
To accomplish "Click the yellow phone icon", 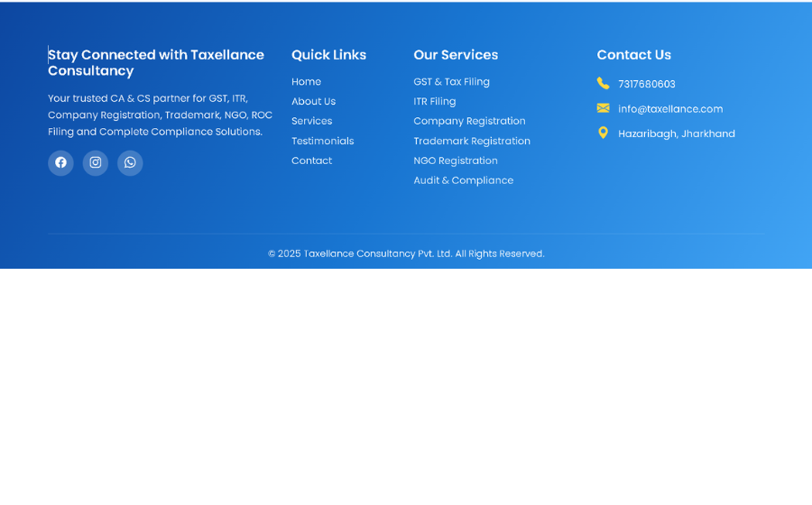I will point(603,83).
